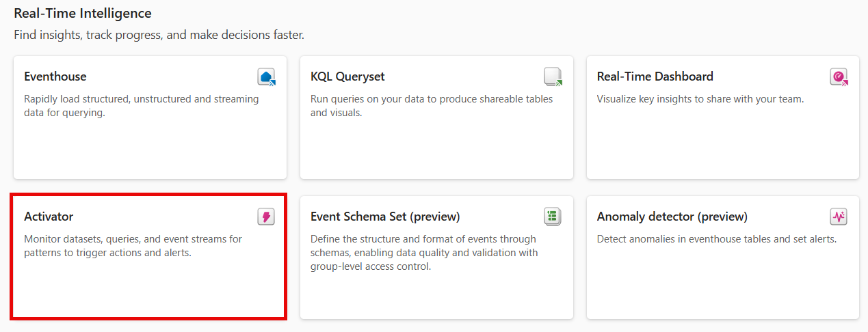The width and height of the screenshot is (868, 332).
Task: Click the Activator description about monitoring datasets
Action: coord(133,246)
